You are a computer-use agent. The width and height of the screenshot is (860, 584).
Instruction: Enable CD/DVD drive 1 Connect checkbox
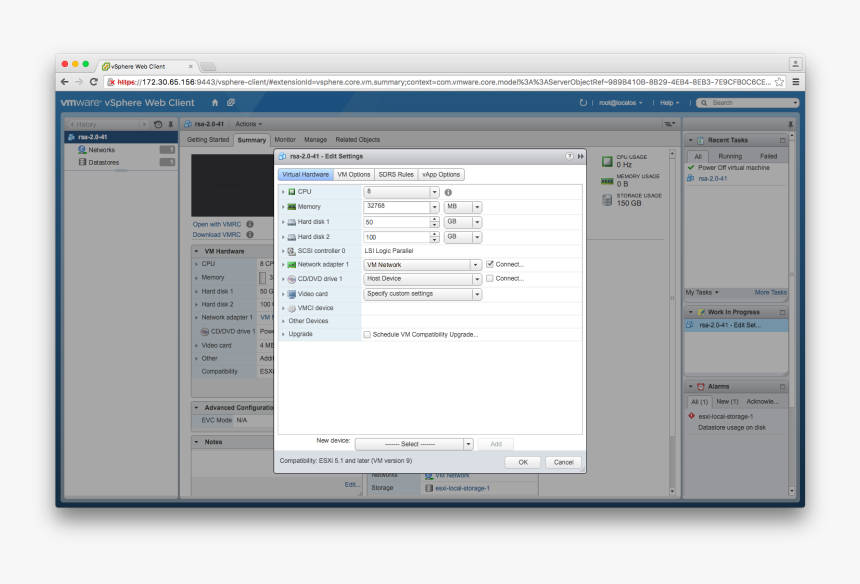pos(490,279)
